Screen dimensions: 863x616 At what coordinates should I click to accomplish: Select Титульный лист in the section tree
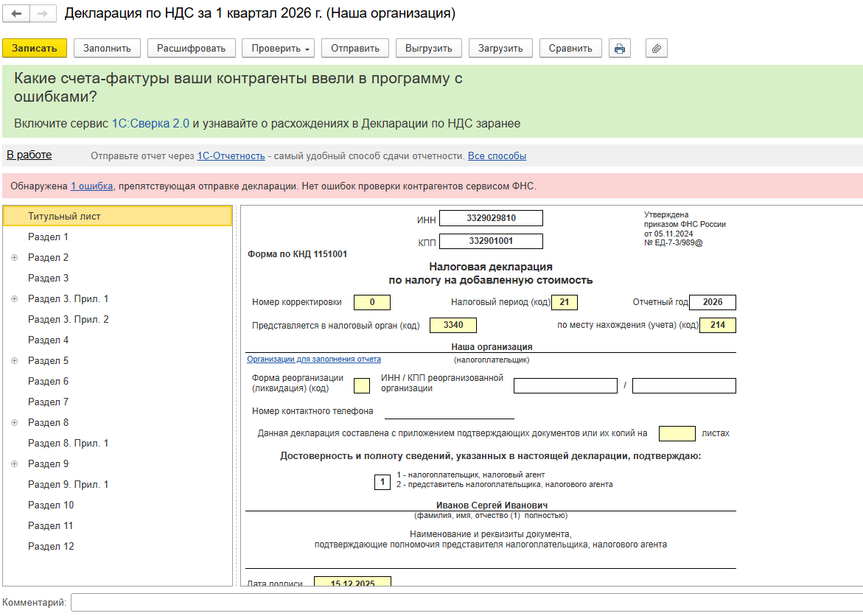(118, 217)
